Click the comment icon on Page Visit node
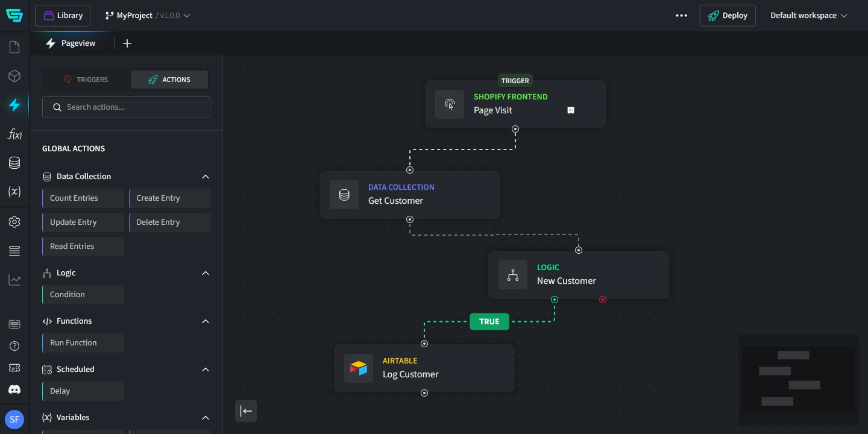The image size is (868, 434). pyautogui.click(x=570, y=110)
